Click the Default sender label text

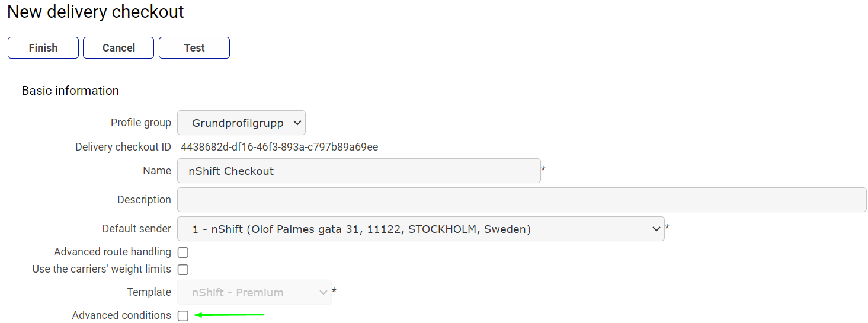coord(137,229)
